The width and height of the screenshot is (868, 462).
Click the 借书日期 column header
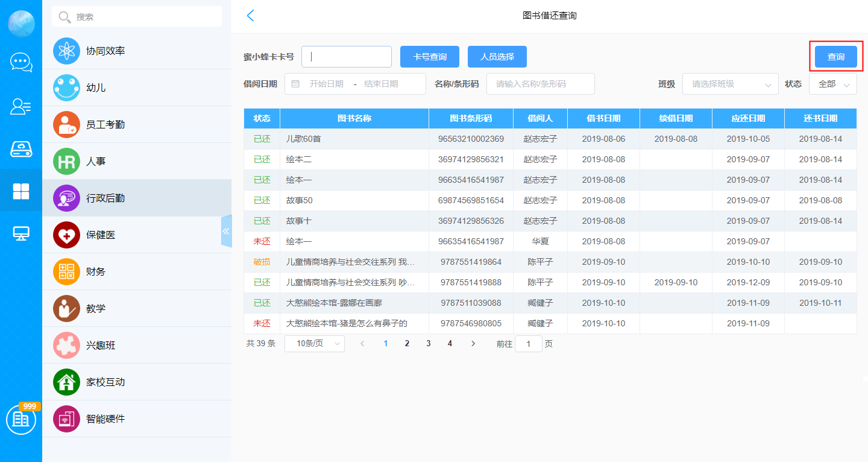pyautogui.click(x=603, y=119)
